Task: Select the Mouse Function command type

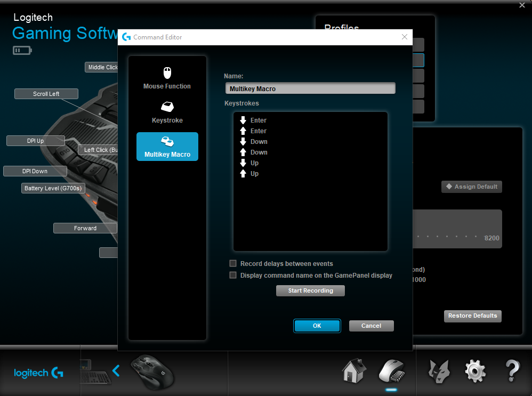Action: click(x=167, y=78)
